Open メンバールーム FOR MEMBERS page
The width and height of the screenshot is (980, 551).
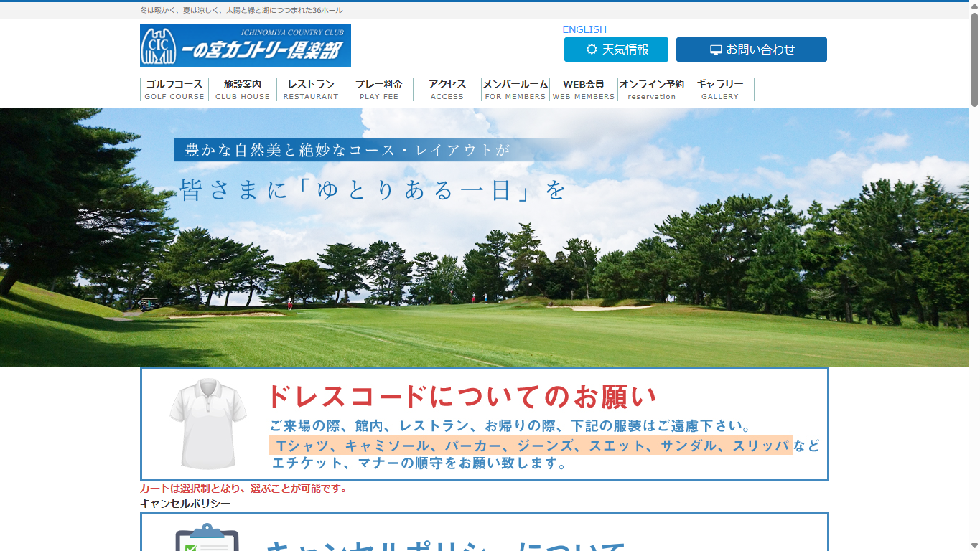(x=515, y=90)
